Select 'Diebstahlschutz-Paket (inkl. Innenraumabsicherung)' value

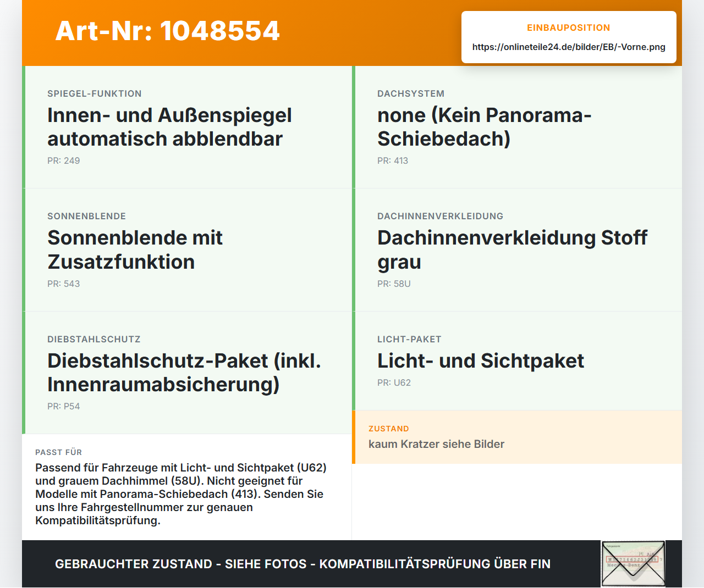184,373
